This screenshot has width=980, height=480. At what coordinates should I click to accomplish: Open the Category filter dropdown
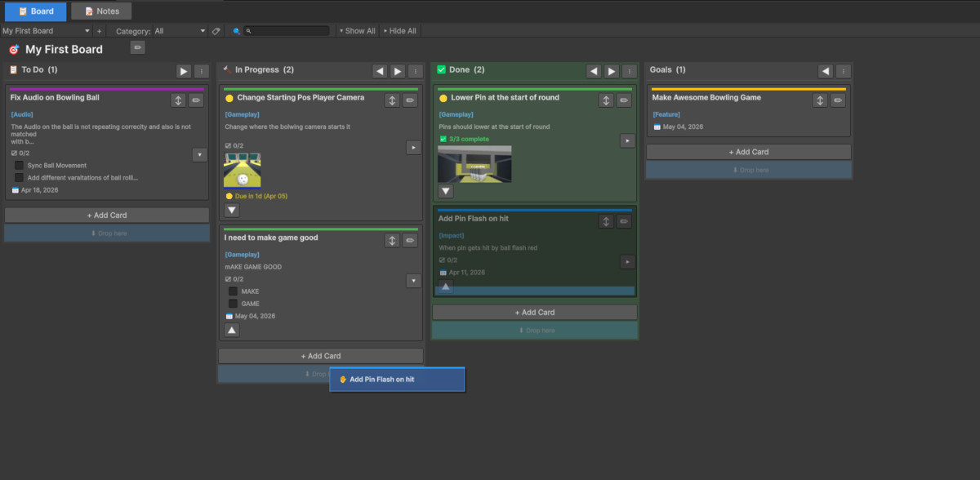tap(180, 31)
